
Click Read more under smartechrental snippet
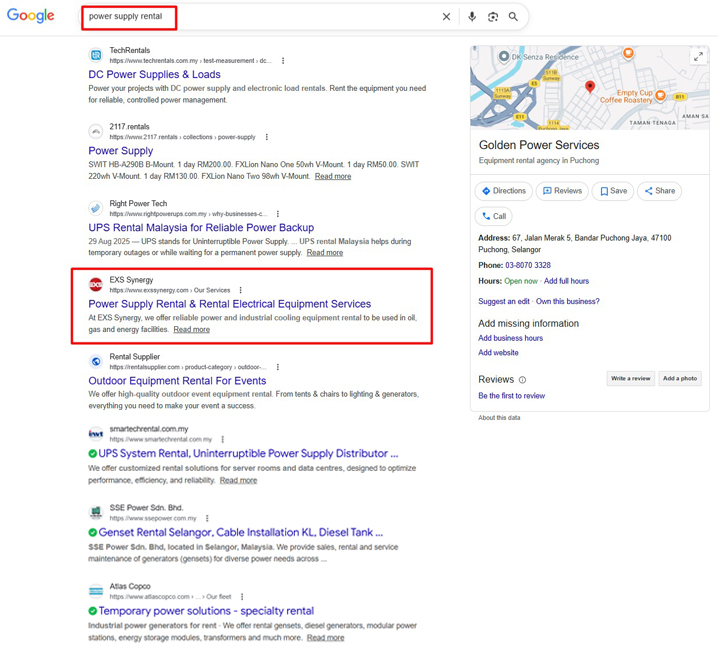(x=238, y=480)
